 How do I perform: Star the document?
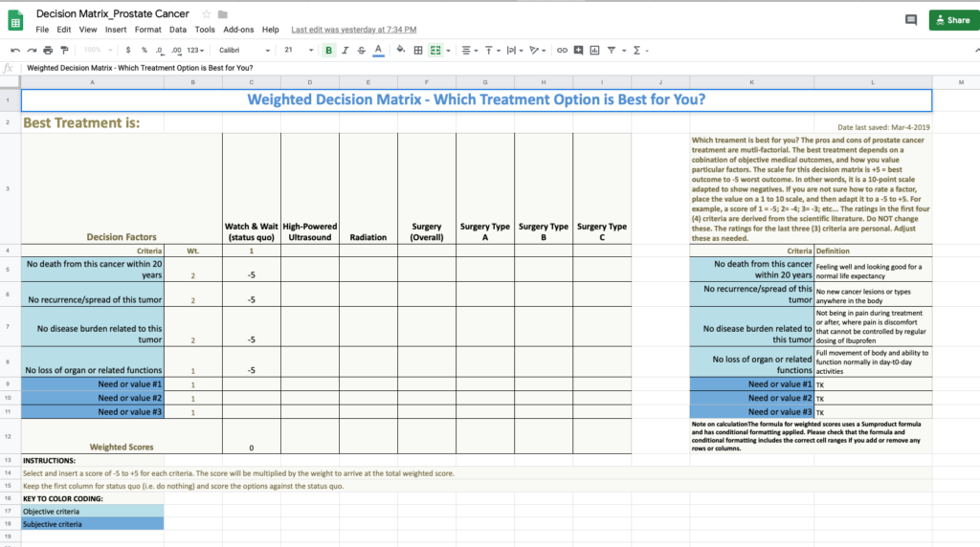206,13
